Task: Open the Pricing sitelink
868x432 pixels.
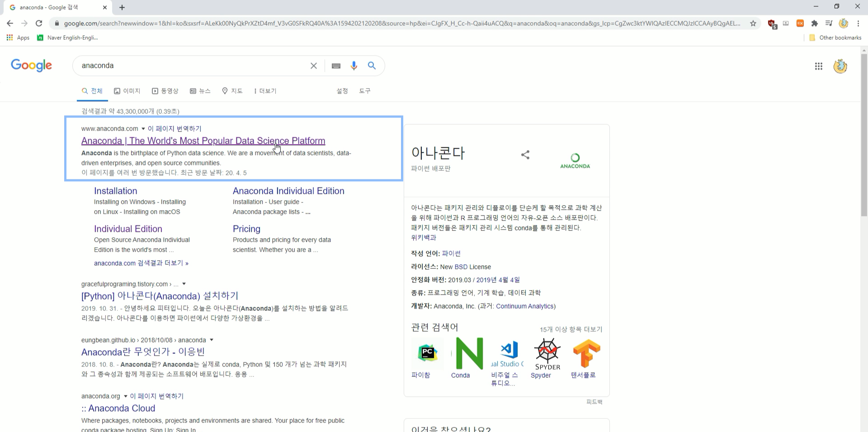Action: (246, 229)
